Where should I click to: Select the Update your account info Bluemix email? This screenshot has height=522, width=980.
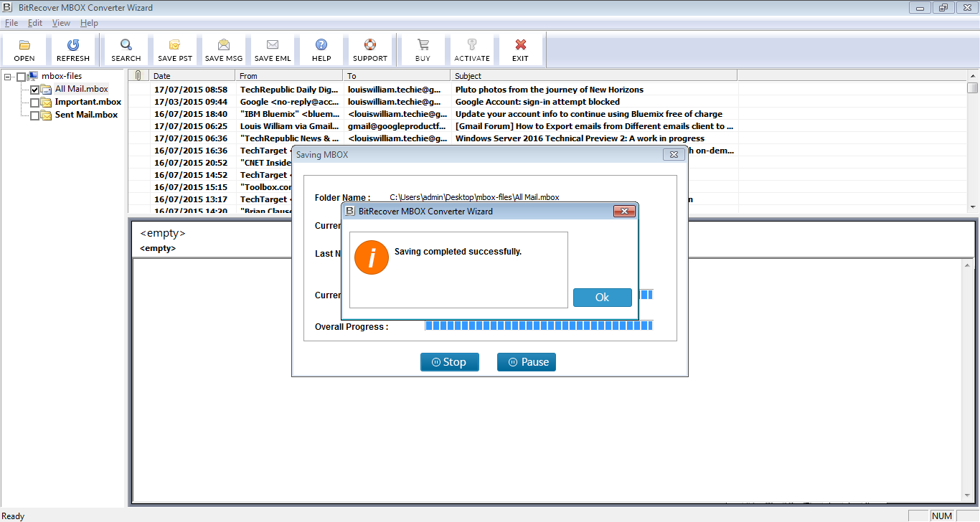click(x=589, y=114)
